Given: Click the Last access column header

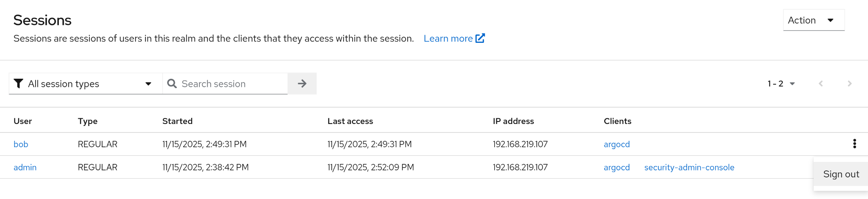Looking at the screenshot, I should (x=350, y=121).
